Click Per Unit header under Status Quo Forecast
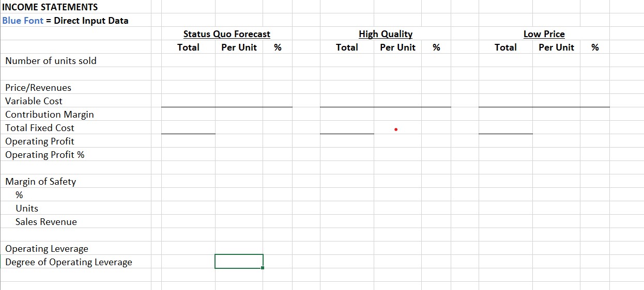The image size is (644, 290). click(239, 47)
